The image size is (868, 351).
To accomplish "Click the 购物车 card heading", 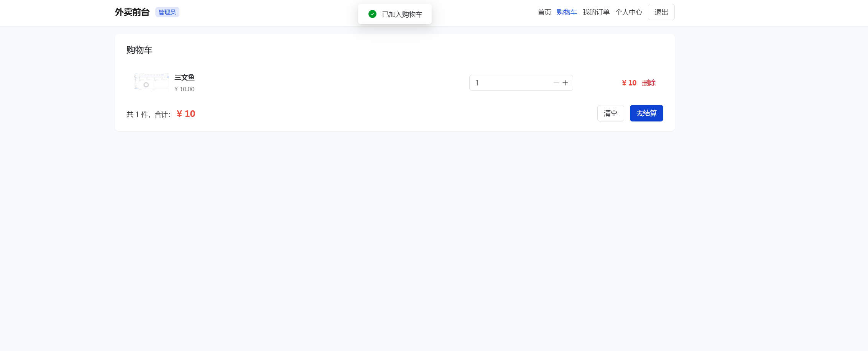I will 140,50.
